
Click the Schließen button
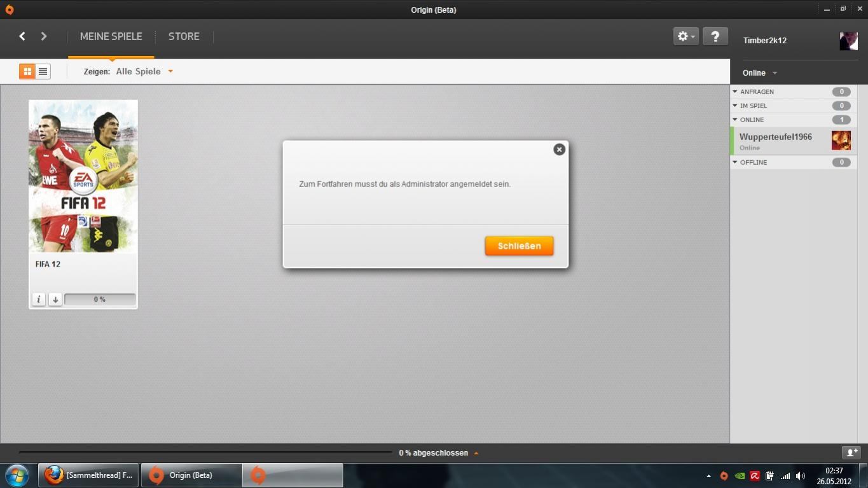pyautogui.click(x=519, y=246)
